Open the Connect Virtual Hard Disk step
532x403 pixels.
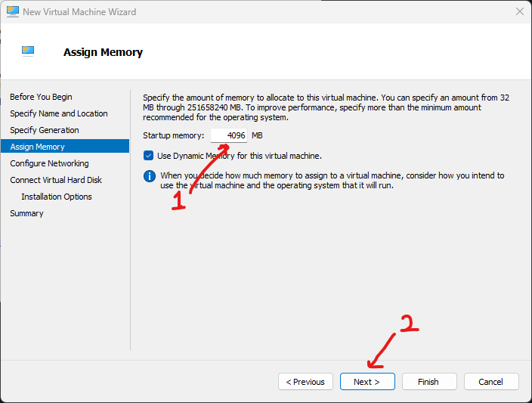[56, 180]
